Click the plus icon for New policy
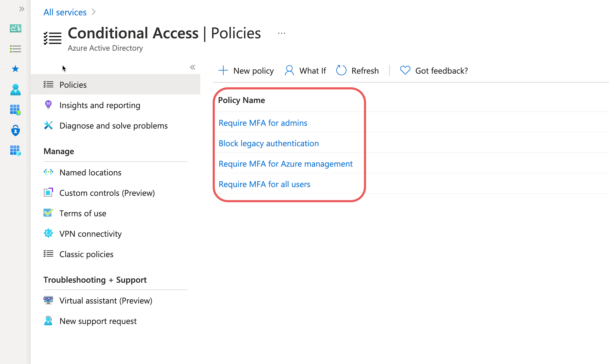Image resolution: width=609 pixels, height=364 pixels. (x=223, y=70)
